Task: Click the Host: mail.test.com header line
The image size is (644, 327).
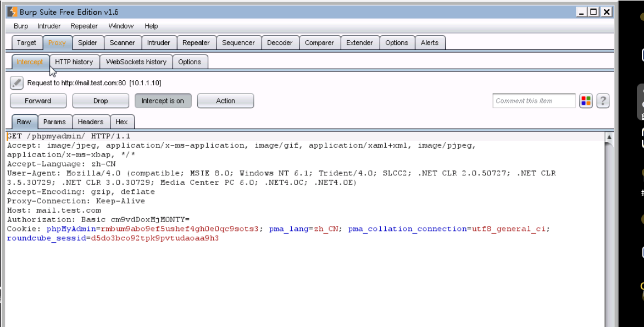Action: coord(54,210)
